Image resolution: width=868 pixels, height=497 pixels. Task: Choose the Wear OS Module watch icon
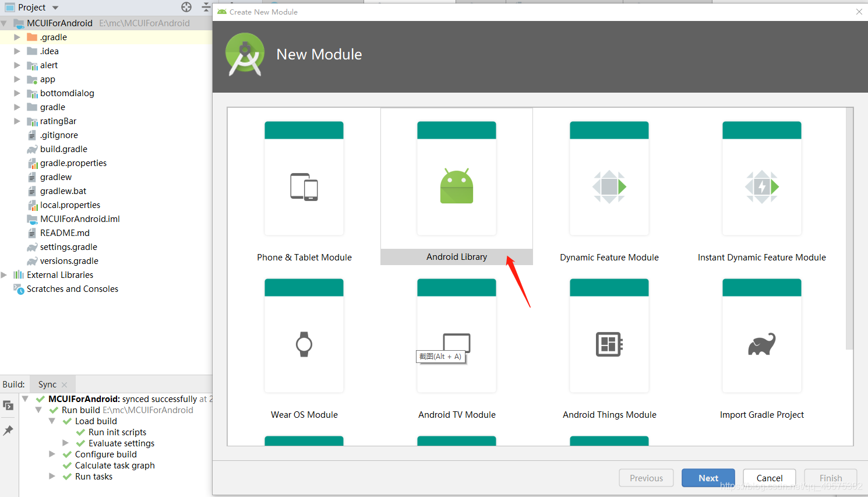tap(304, 344)
